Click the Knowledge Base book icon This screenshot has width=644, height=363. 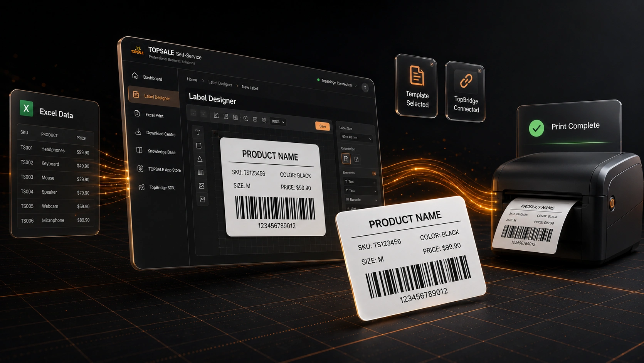139,150
